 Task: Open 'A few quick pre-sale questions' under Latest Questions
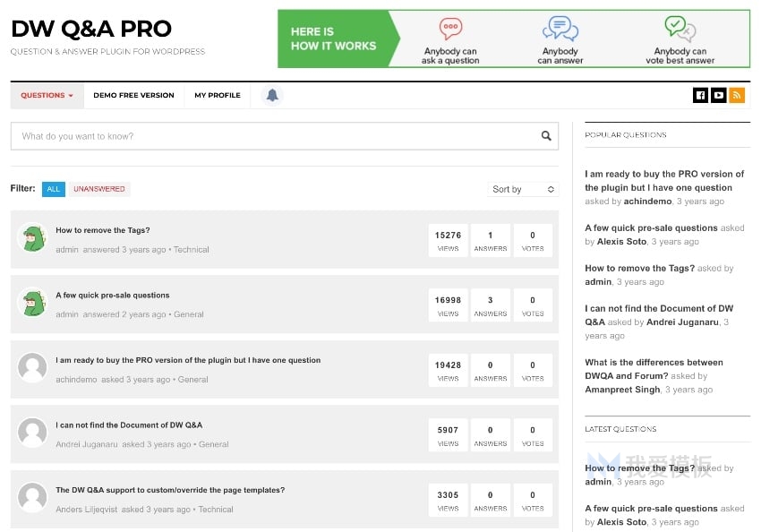tap(651, 508)
